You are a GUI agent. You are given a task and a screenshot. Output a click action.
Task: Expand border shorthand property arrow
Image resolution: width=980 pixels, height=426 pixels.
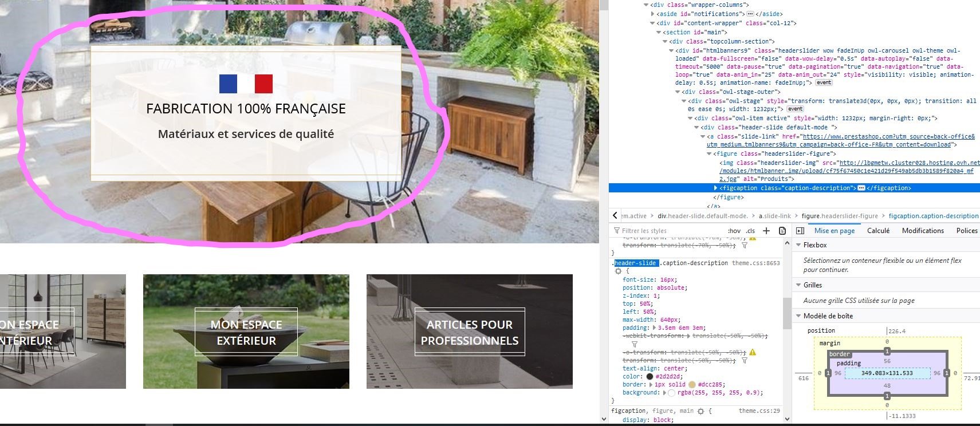click(651, 384)
